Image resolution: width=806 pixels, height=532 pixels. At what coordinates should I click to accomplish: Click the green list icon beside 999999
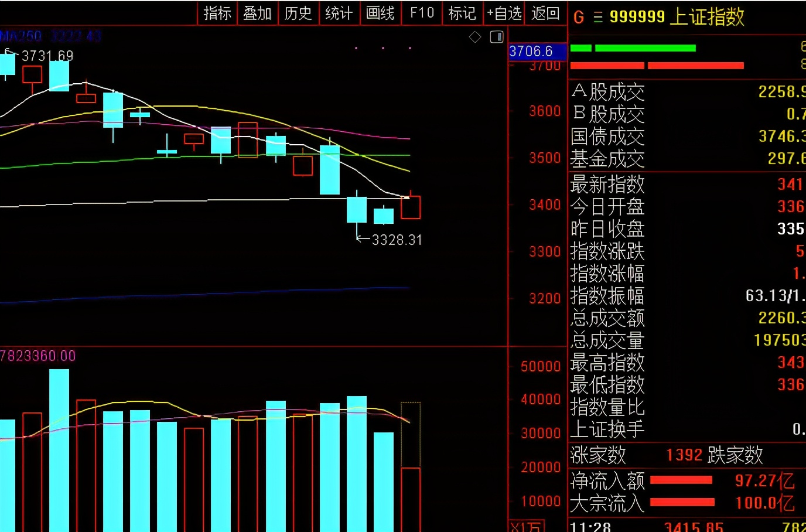(597, 17)
